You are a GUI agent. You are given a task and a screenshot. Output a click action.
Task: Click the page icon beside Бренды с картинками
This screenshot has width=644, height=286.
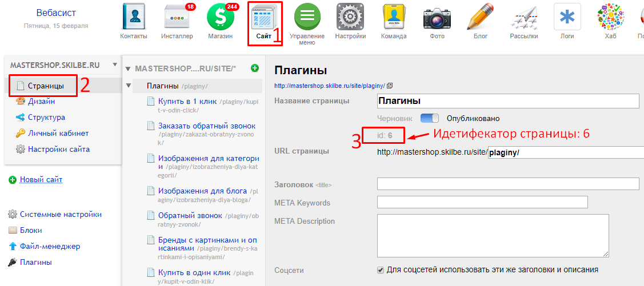[x=150, y=240]
